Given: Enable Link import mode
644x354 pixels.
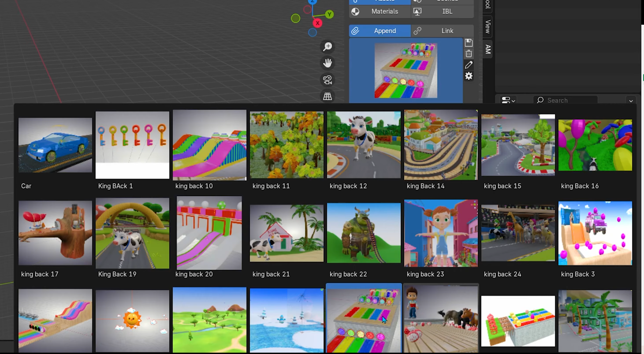Looking at the screenshot, I should pos(443,31).
